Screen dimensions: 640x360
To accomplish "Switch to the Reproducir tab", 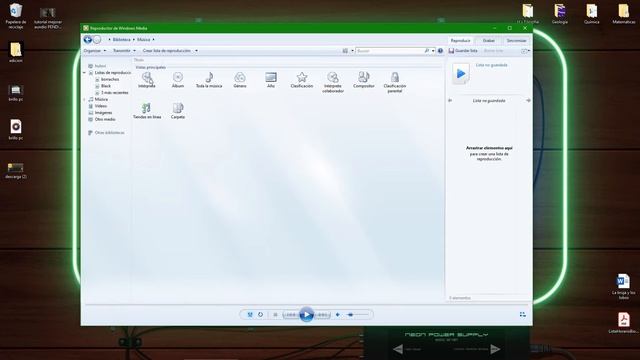I will (460, 40).
